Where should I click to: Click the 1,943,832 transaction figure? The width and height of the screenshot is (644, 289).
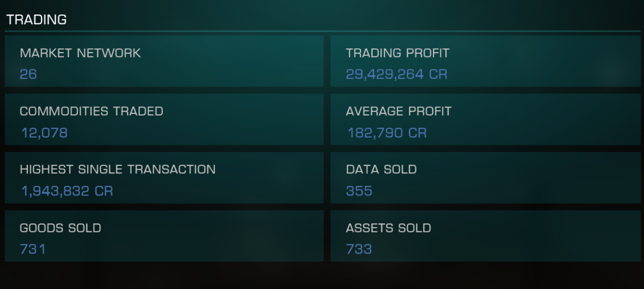[55, 191]
